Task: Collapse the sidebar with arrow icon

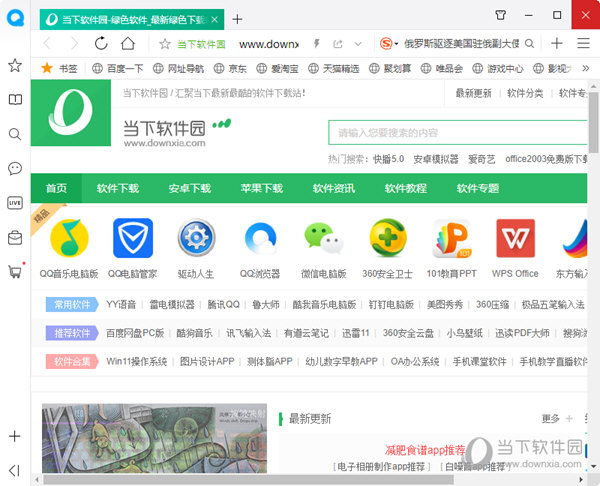Action: [x=14, y=470]
